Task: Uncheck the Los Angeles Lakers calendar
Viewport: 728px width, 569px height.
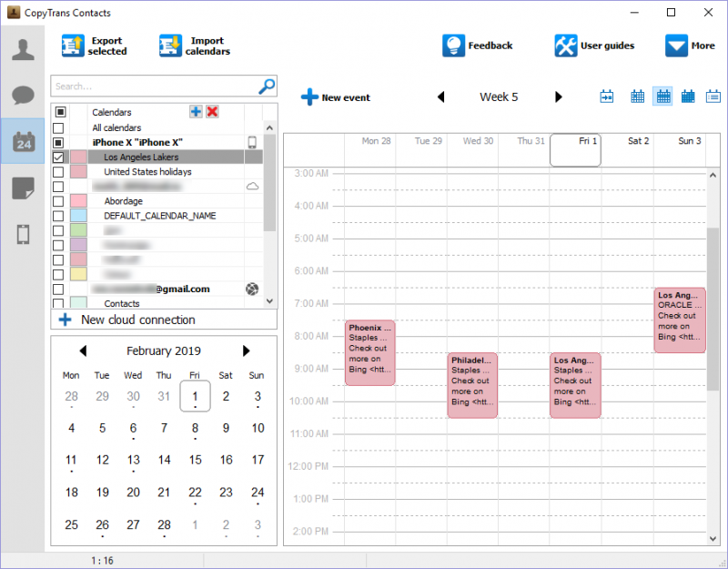Action: point(59,157)
